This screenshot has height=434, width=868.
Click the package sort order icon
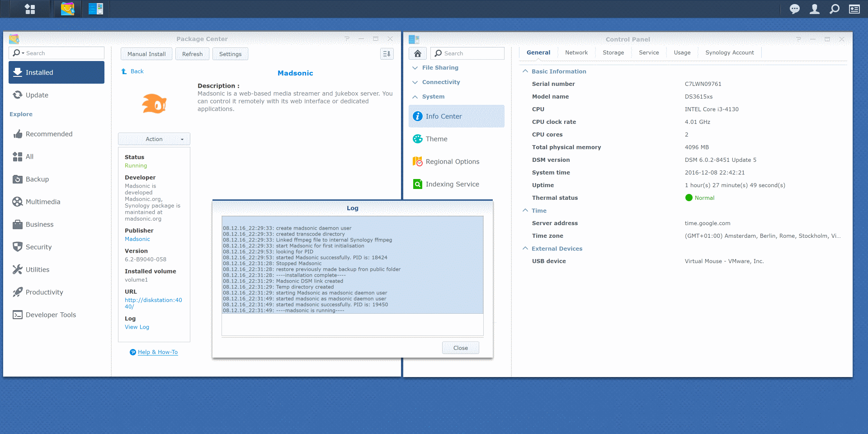[x=387, y=54]
